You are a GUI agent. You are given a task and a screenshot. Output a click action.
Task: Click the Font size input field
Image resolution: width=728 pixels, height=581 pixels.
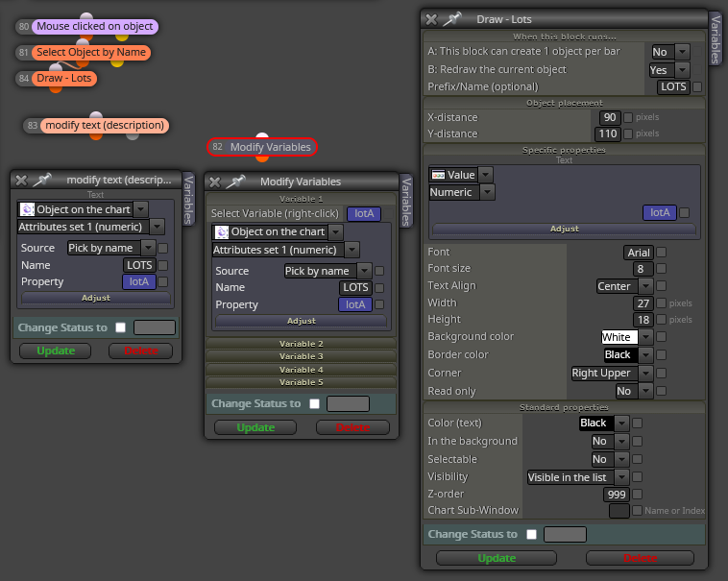643,269
